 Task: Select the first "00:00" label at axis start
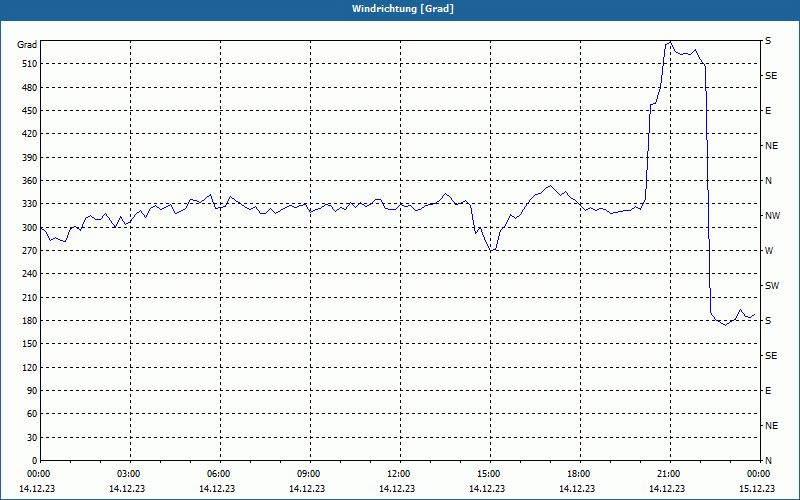coord(40,474)
